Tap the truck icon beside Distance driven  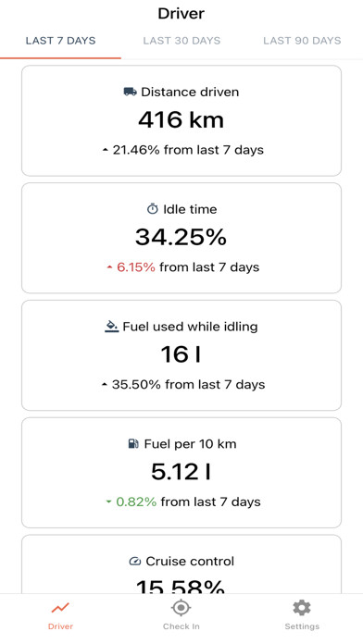131,92
